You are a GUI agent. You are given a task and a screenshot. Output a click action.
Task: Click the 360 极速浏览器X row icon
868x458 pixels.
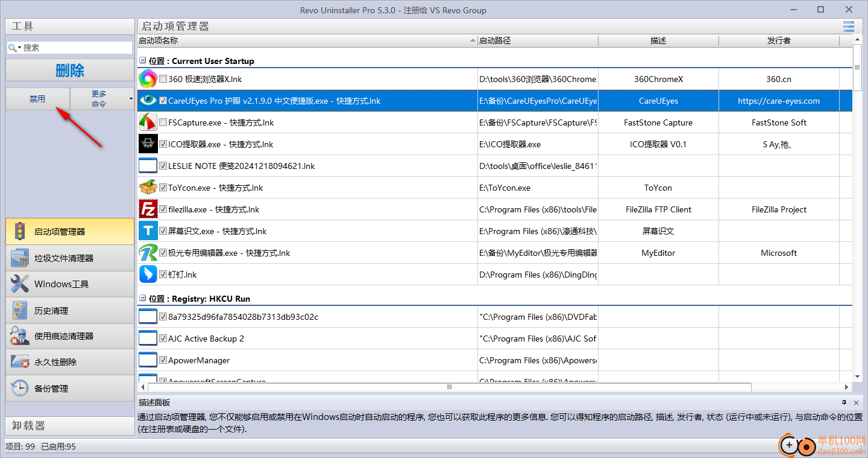pyautogui.click(x=148, y=79)
